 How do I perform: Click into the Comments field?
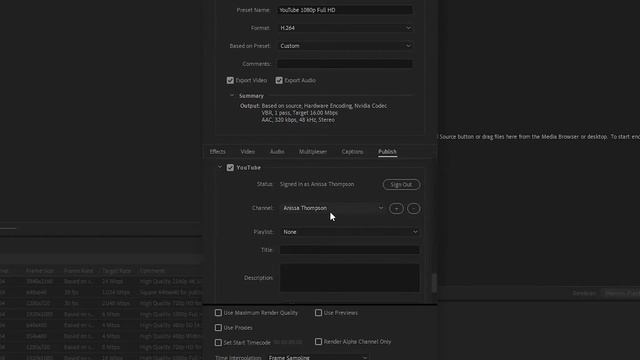(x=345, y=64)
